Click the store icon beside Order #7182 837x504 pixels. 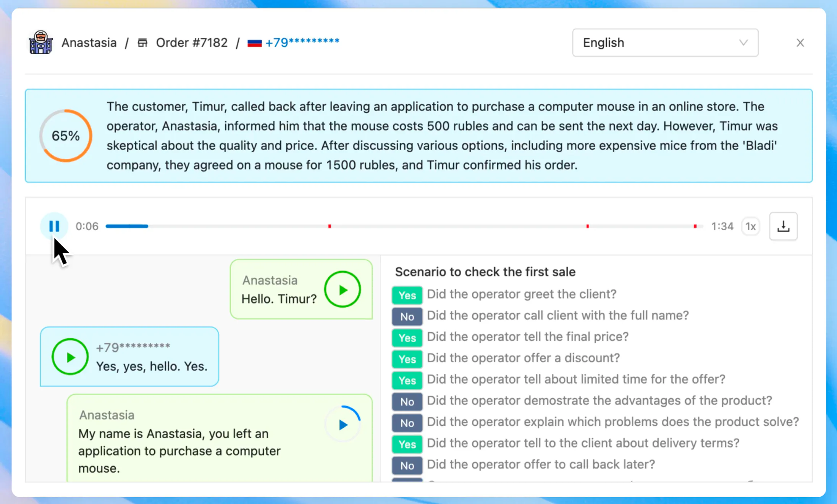(142, 42)
